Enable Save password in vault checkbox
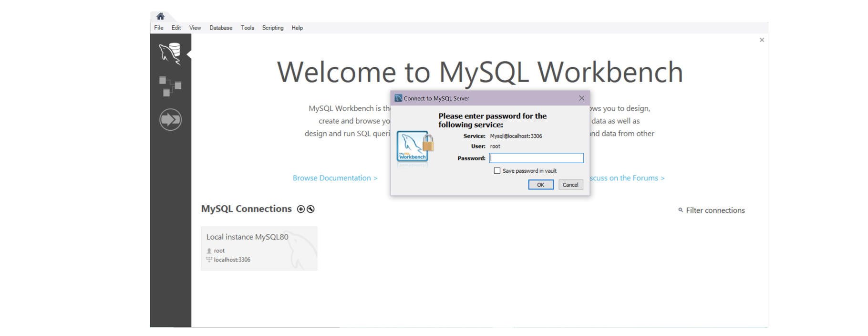868x336 pixels. [497, 171]
